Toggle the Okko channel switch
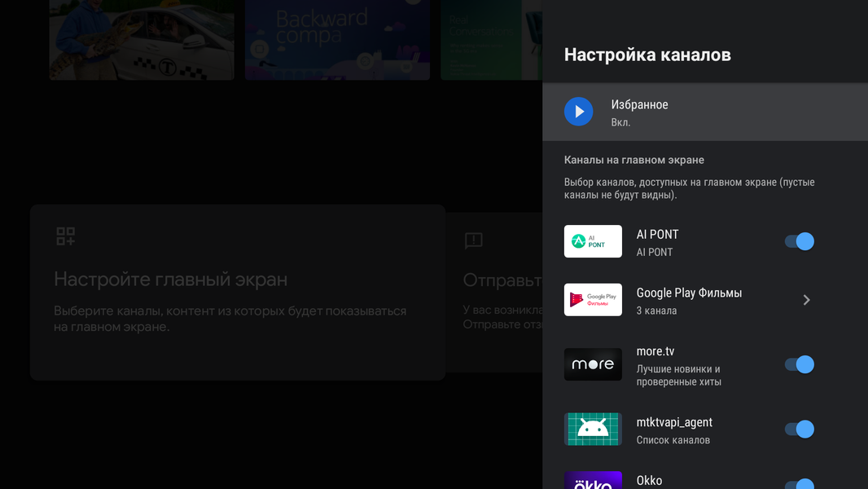 coord(800,484)
